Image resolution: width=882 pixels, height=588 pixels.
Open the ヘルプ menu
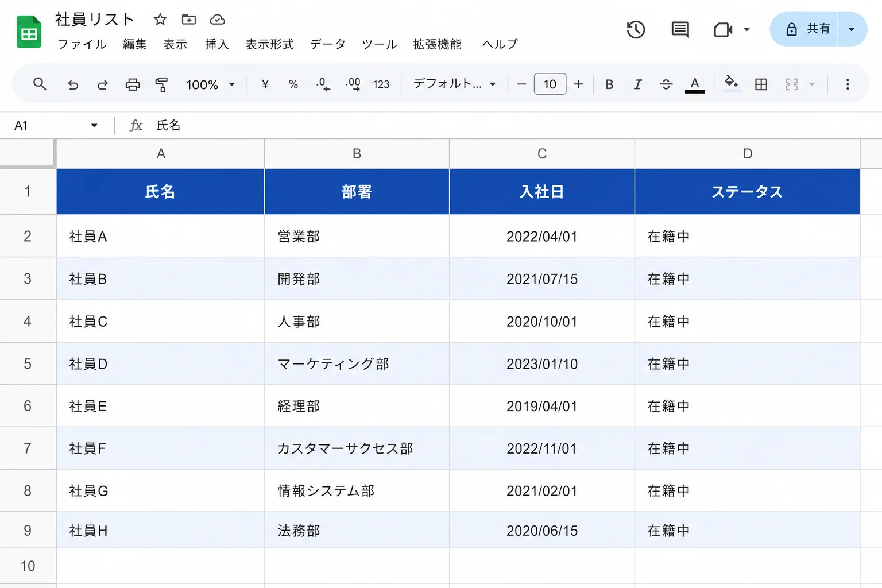click(x=500, y=44)
